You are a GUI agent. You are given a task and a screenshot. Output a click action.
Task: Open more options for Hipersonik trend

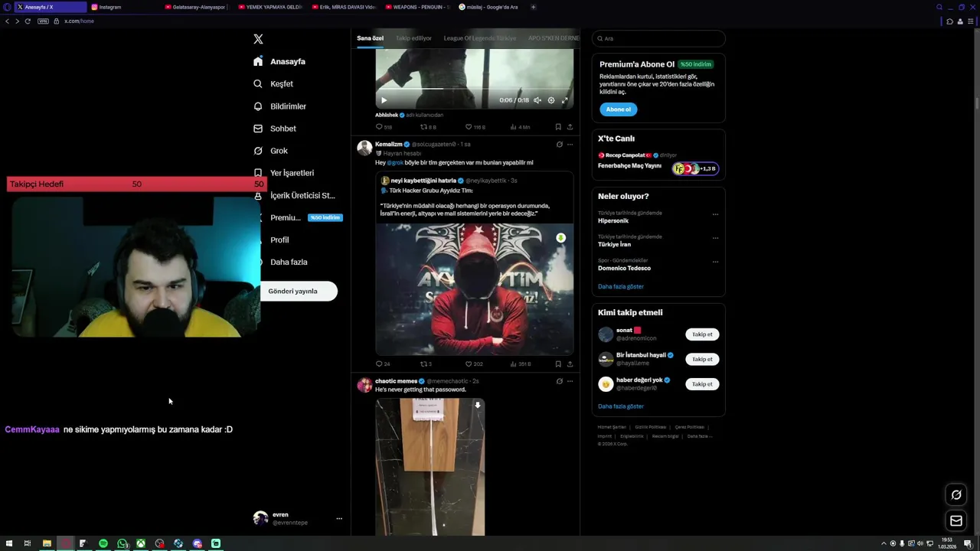point(715,214)
